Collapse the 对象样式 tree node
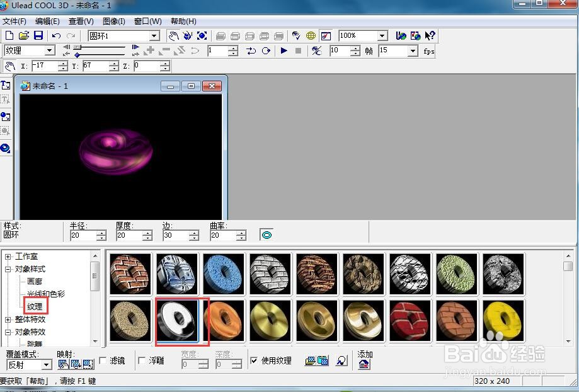 [x=8, y=269]
